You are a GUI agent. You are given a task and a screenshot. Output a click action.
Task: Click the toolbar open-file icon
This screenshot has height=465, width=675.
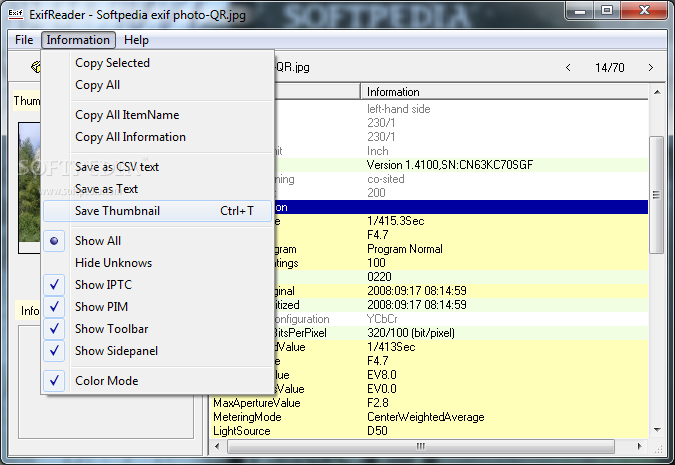point(35,67)
